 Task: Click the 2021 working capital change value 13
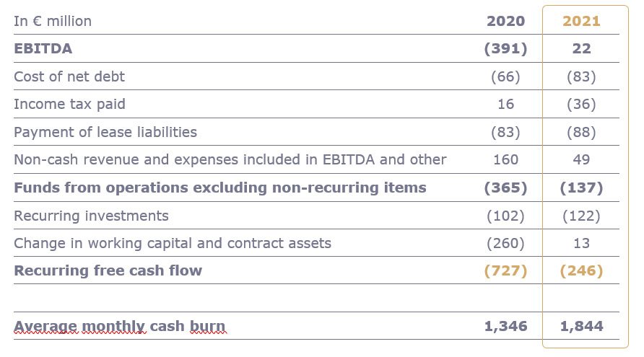581,243
